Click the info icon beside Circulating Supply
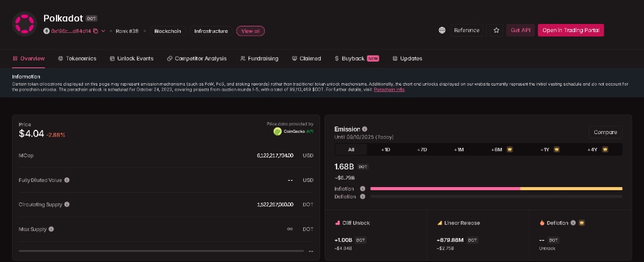 [x=67, y=204]
